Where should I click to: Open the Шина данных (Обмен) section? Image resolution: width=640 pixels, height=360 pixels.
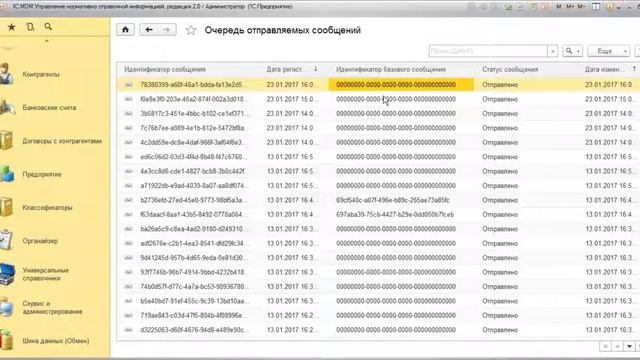point(56,340)
